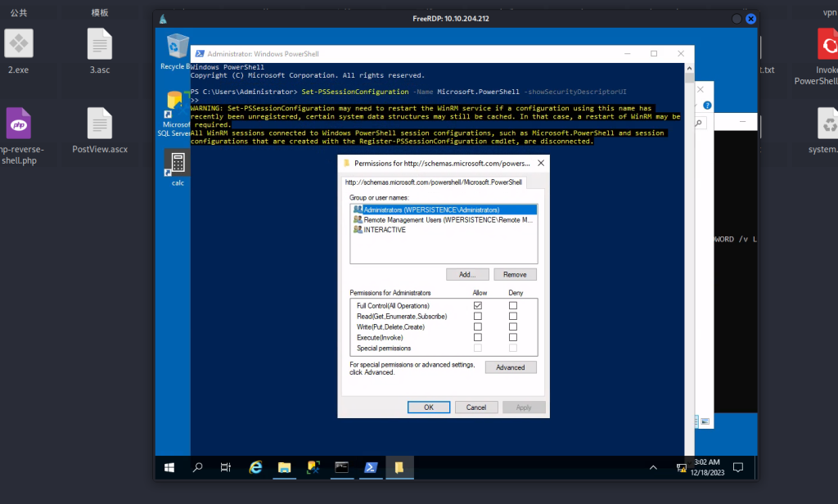Open taskbar search magnifier
838x504 pixels.
[198, 468]
